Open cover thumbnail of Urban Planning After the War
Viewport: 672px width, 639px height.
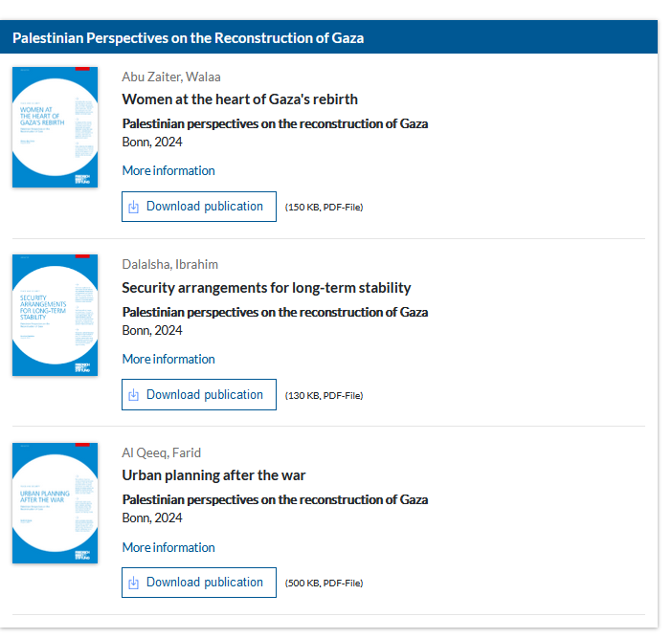[x=56, y=503]
